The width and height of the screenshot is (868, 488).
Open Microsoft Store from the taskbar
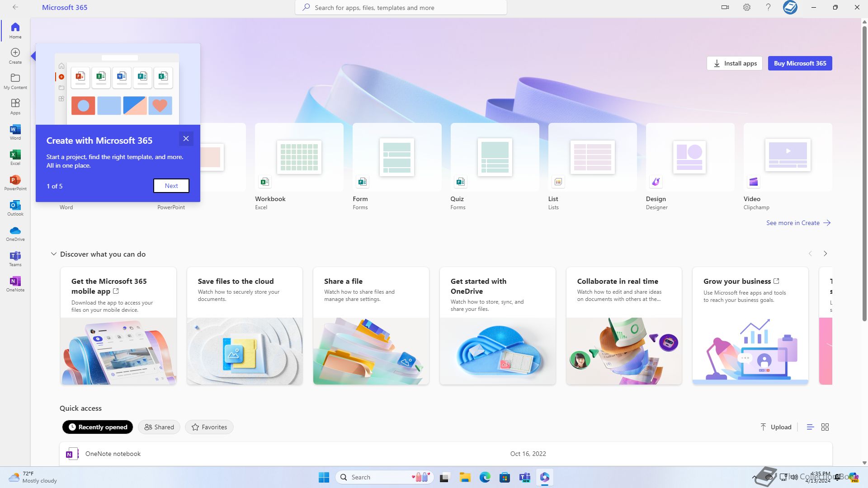tap(505, 477)
